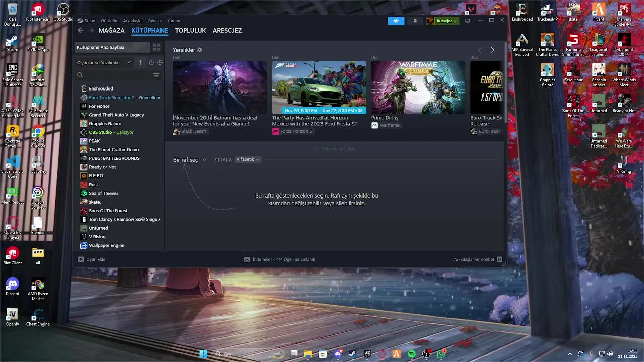The image size is (644, 362).
Task: Switch to the MAĞAZA tab
Action: tap(111, 30)
